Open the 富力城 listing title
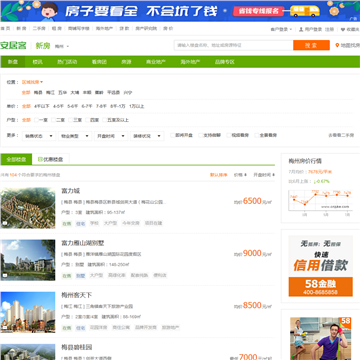 pos(71,191)
